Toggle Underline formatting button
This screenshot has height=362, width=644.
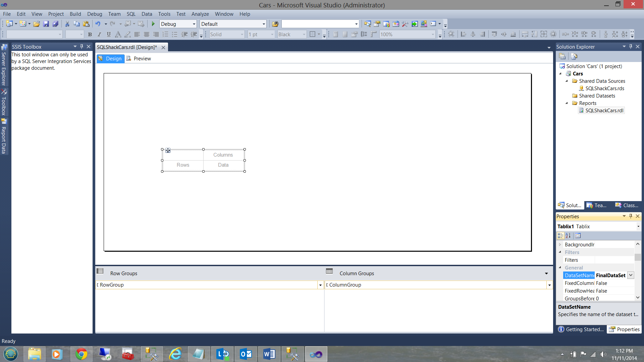109,34
